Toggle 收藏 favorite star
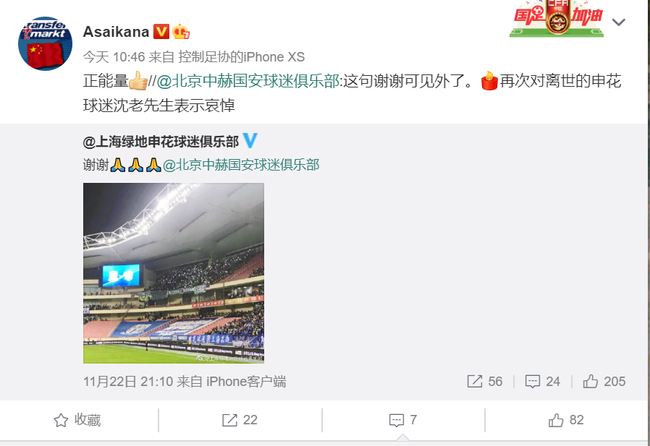 (x=78, y=420)
